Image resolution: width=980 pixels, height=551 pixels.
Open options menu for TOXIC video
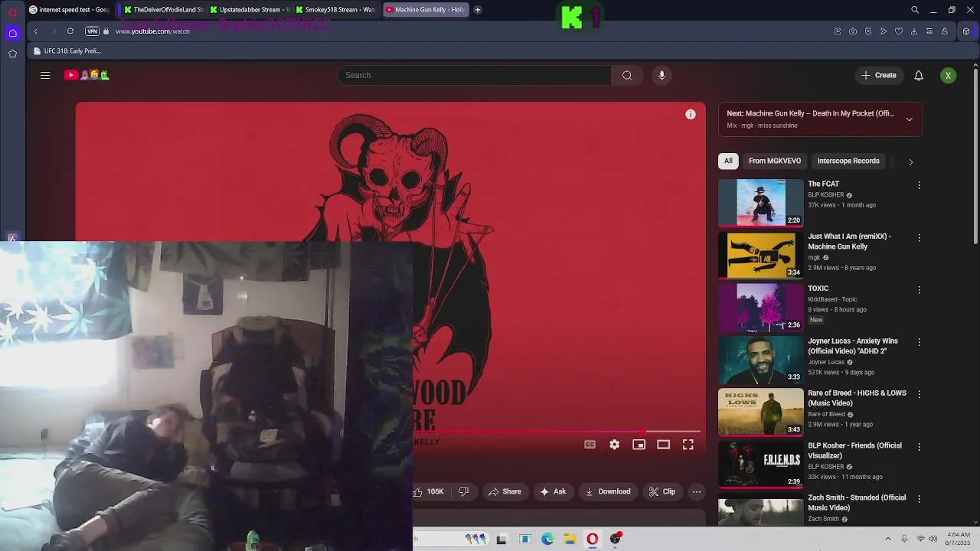(919, 290)
